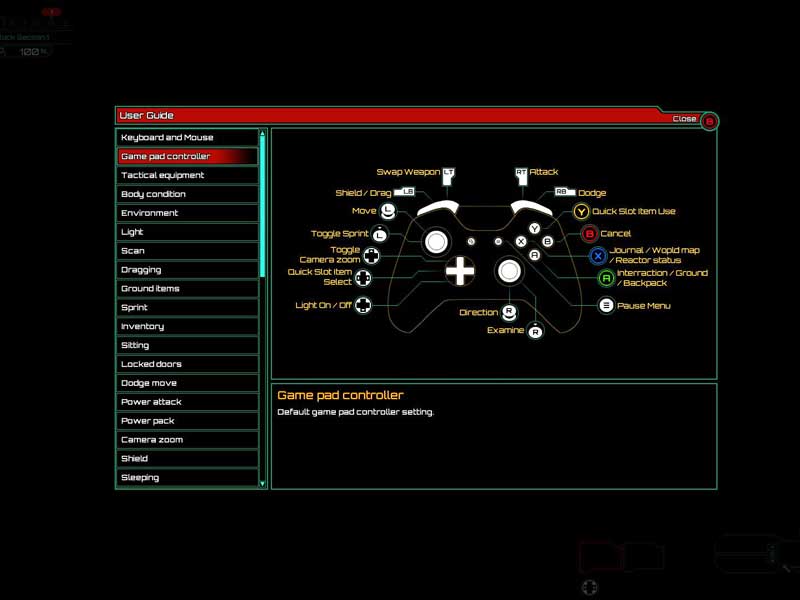Select Tactical equipment in the guide list

tap(187, 175)
